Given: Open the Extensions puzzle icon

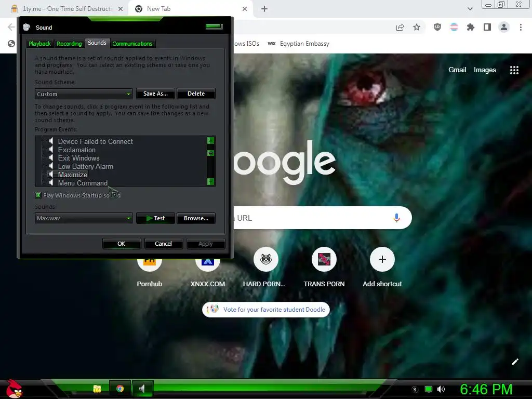Looking at the screenshot, I should (471, 27).
